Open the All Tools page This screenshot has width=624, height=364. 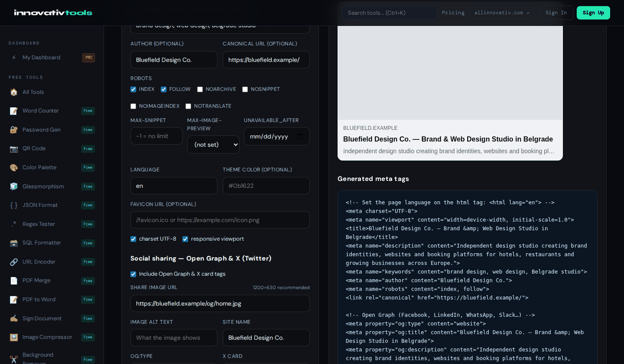52,92
